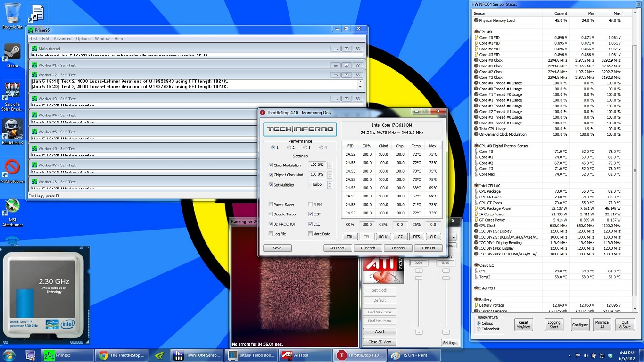Launch MSI Afterburner from the desktop
Image resolution: width=644 pixels, height=362 pixels.
coord(12,213)
